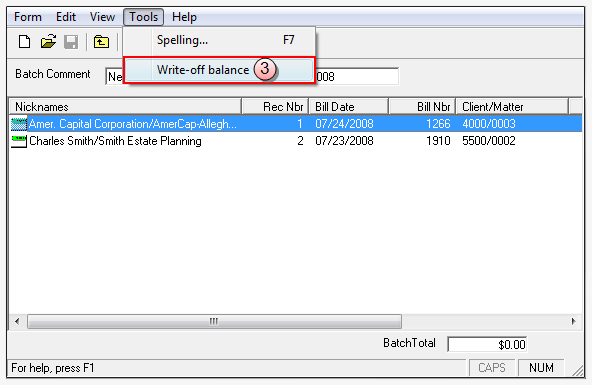
Task: Click the NUM status bar indicator
Action: pyautogui.click(x=541, y=368)
